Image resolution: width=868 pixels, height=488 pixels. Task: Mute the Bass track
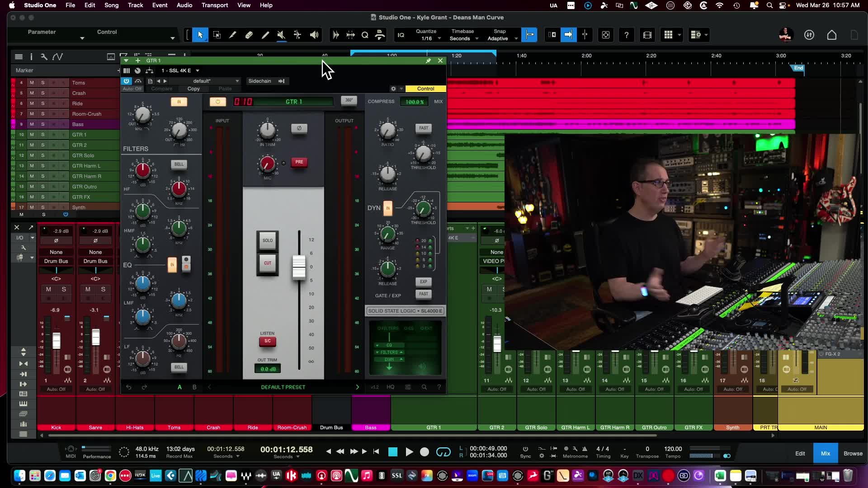point(32,124)
